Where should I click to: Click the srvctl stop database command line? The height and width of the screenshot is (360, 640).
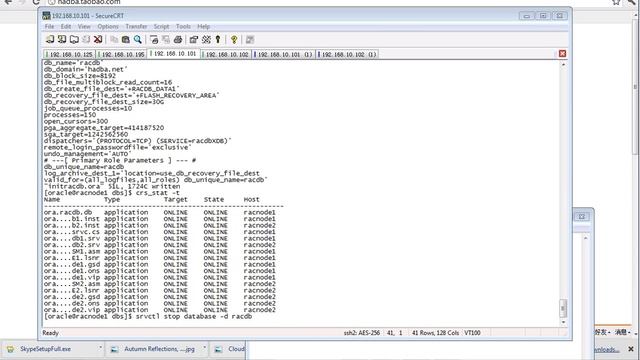tap(148, 316)
